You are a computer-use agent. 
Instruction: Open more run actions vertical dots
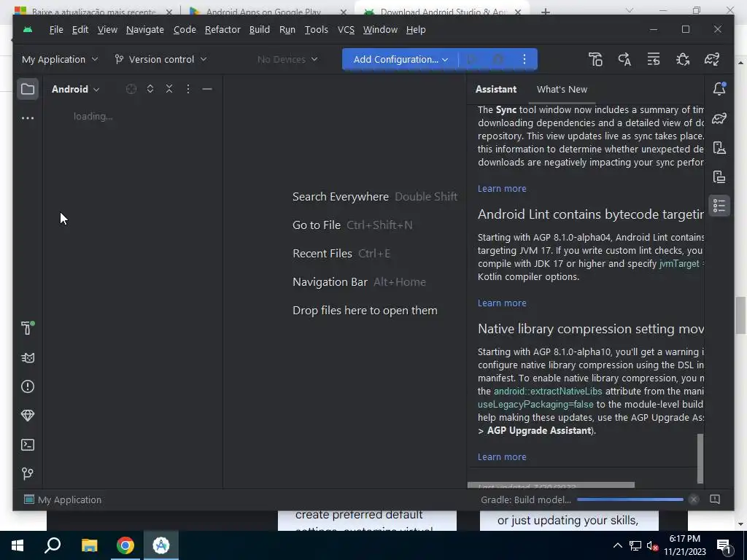pos(525,60)
